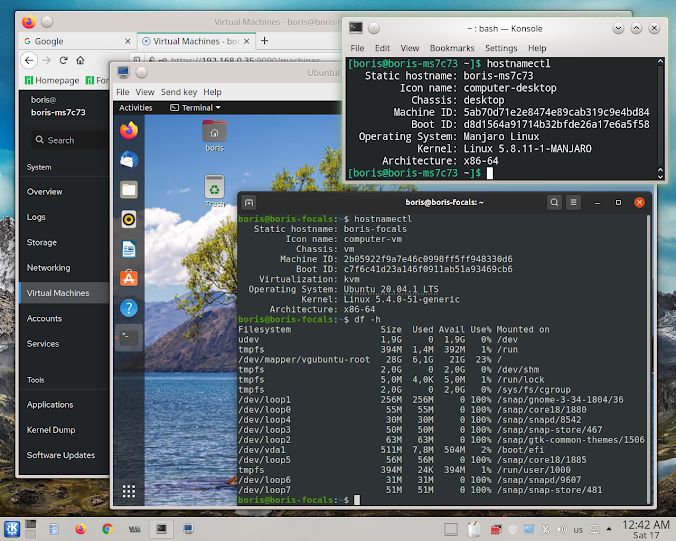Viewport: 676px width, 541px height.
Task: Open Logs in Cockpit sidebar
Action: click(x=36, y=217)
